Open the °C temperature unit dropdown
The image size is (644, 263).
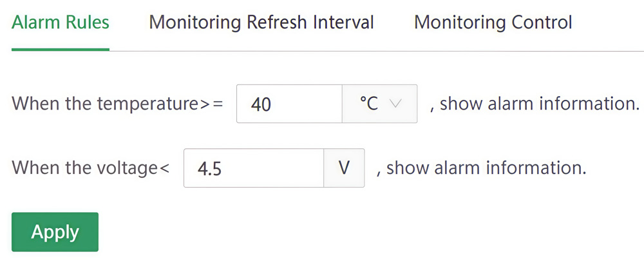tap(379, 104)
